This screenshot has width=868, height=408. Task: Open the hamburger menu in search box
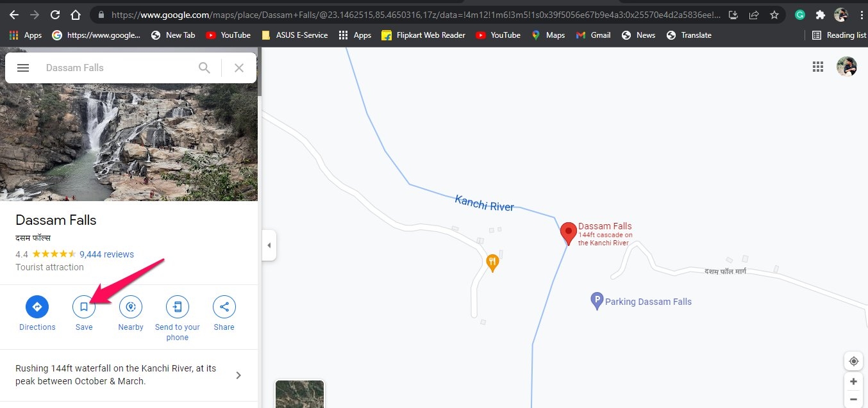23,68
